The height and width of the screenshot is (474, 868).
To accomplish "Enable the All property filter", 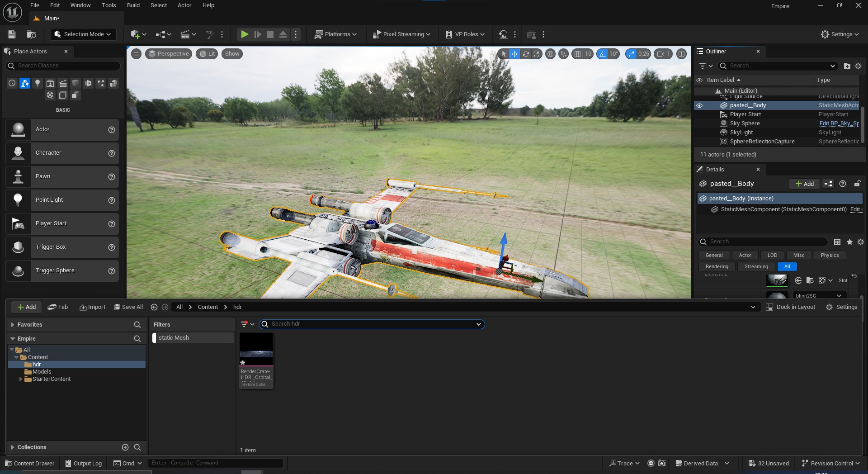I will point(787,267).
